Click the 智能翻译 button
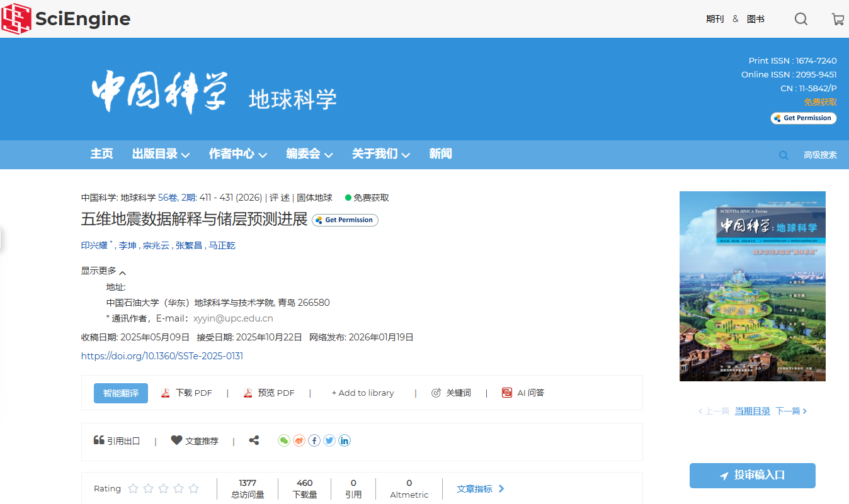 121,393
